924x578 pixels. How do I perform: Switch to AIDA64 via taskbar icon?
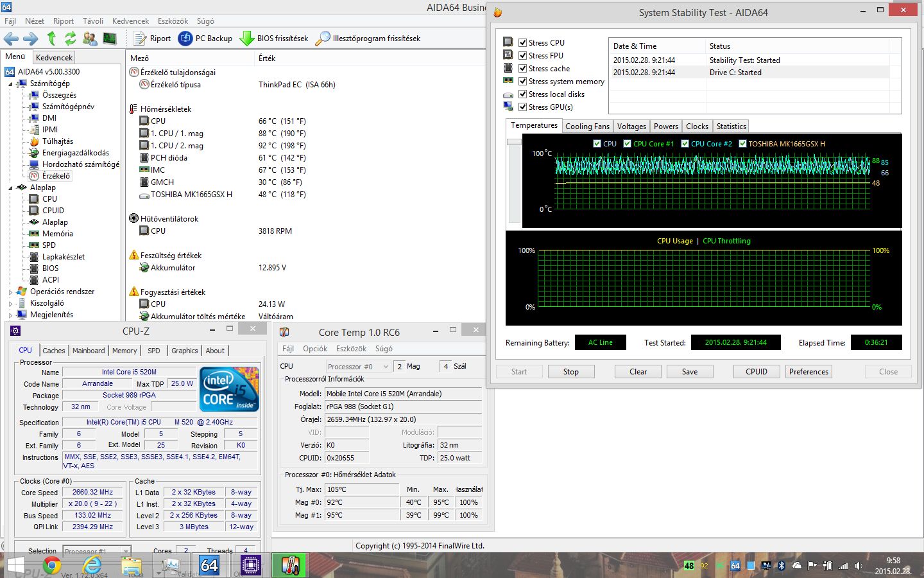pyautogui.click(x=210, y=565)
